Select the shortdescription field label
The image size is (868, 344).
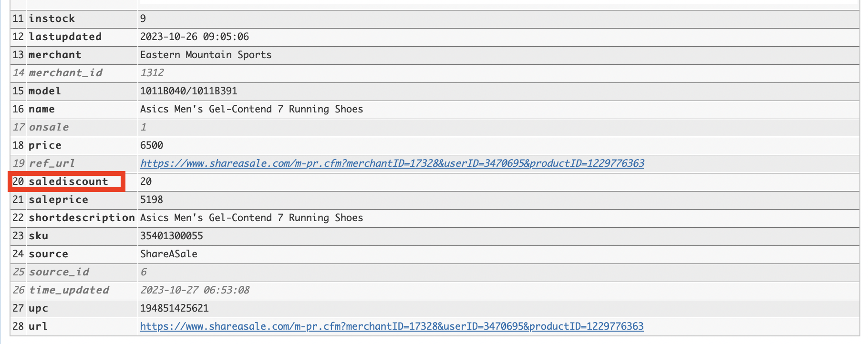click(82, 218)
